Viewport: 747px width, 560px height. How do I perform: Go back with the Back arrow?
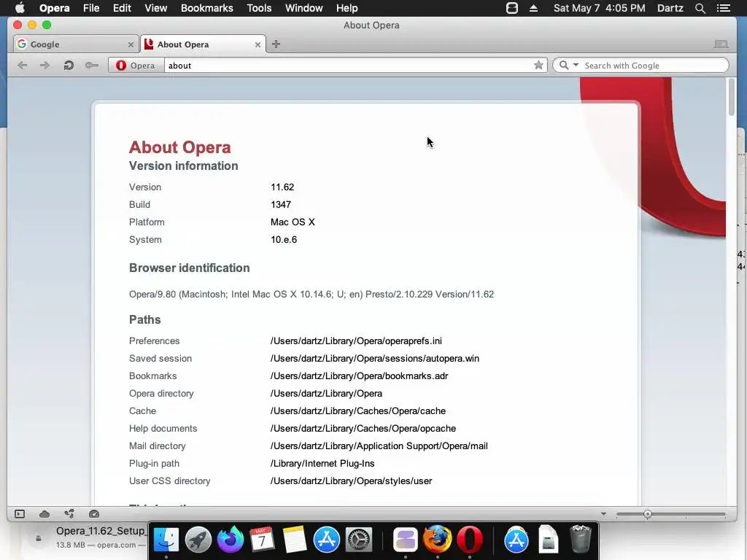(22, 65)
